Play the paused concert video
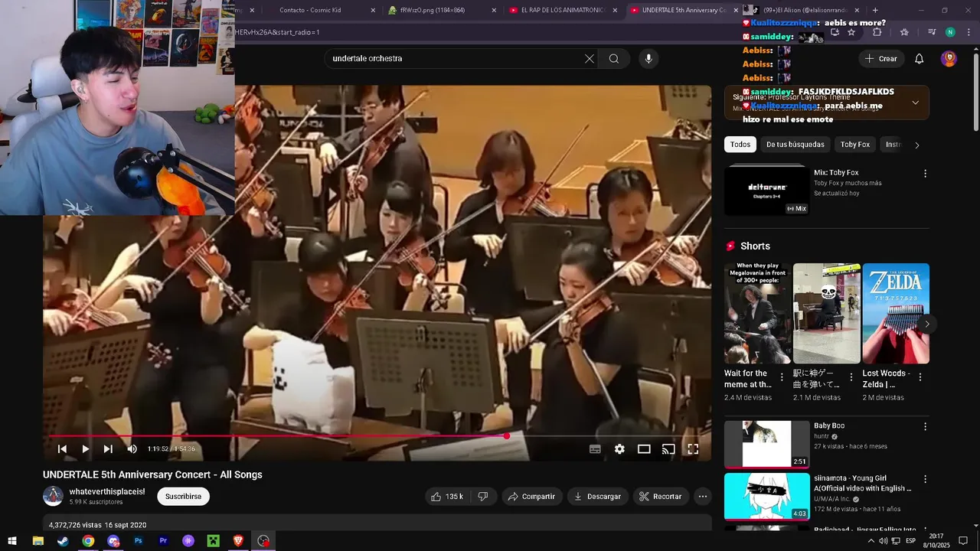Viewport: 980px width, 551px height. pos(85,449)
